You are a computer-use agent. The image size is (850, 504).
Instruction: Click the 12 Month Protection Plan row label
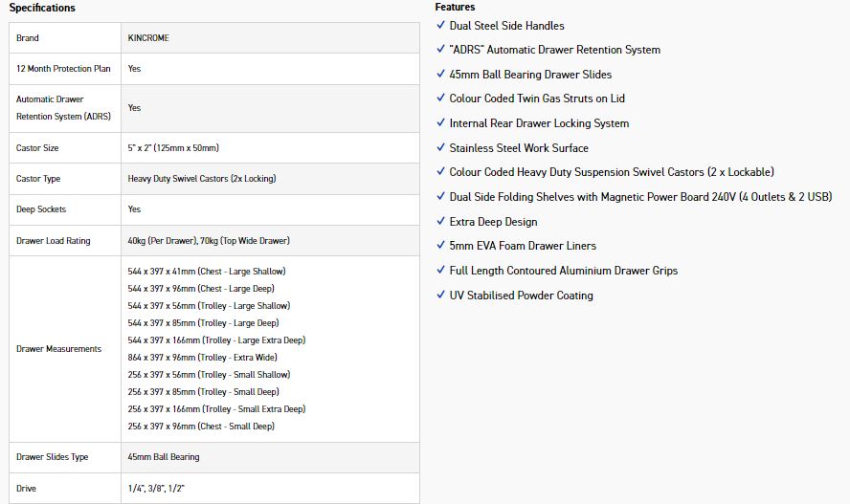[63, 69]
